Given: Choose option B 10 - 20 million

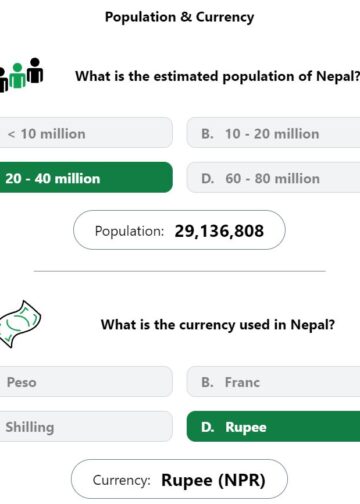Looking at the screenshot, I should click(273, 133).
